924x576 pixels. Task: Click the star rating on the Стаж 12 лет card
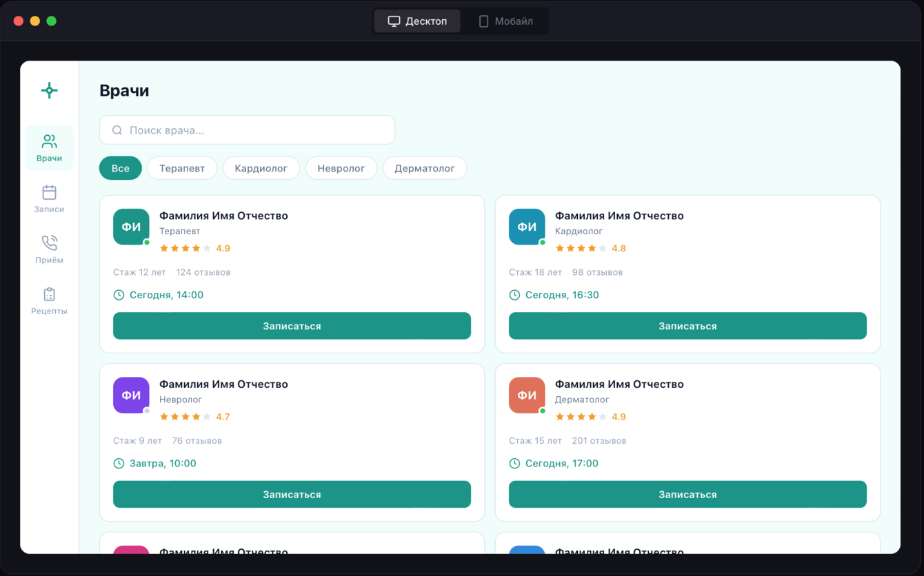[x=185, y=248]
